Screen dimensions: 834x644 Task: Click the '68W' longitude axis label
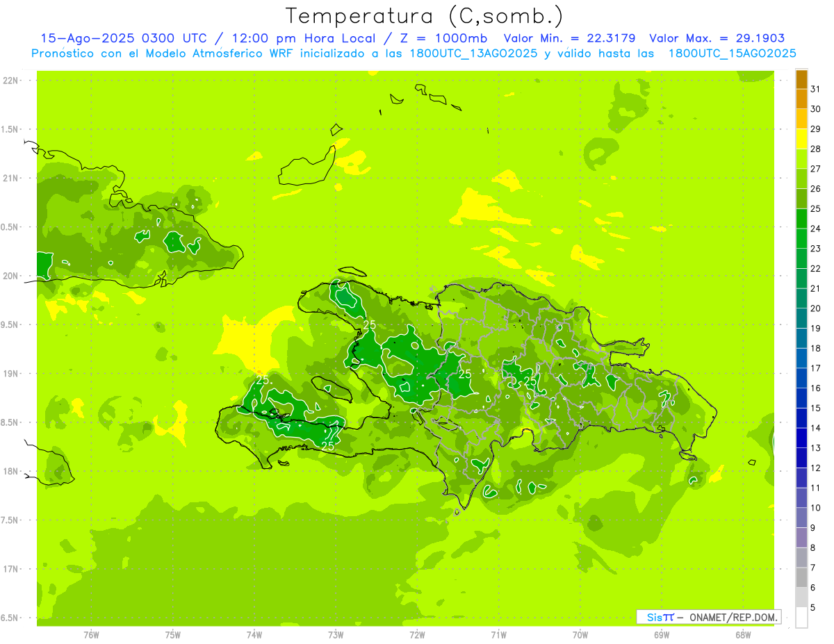pos(743,634)
